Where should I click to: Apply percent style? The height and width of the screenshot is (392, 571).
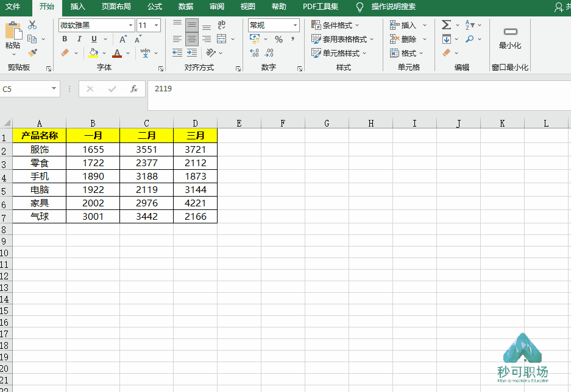(x=279, y=39)
